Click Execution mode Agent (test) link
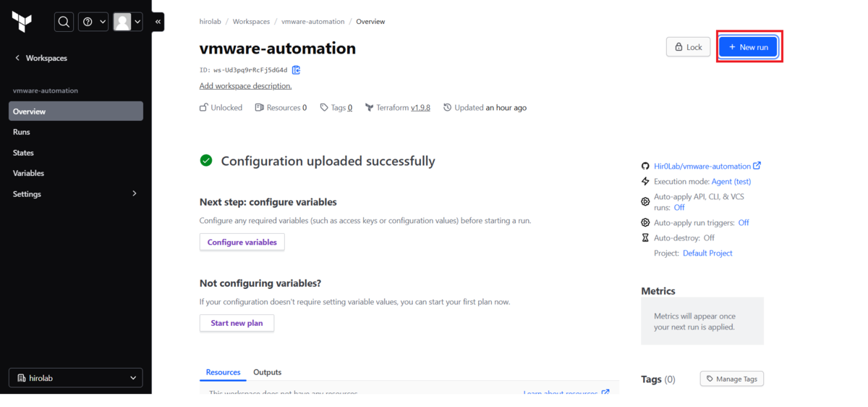Image resolution: width=868 pixels, height=407 pixels. click(731, 182)
